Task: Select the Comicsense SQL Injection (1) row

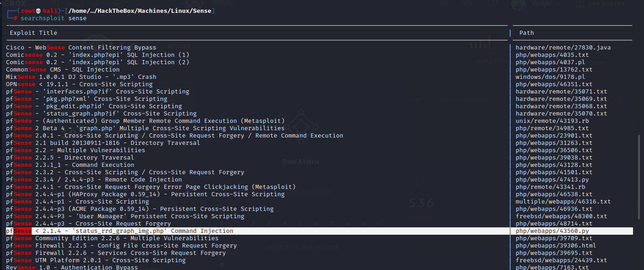Action: (x=98, y=55)
